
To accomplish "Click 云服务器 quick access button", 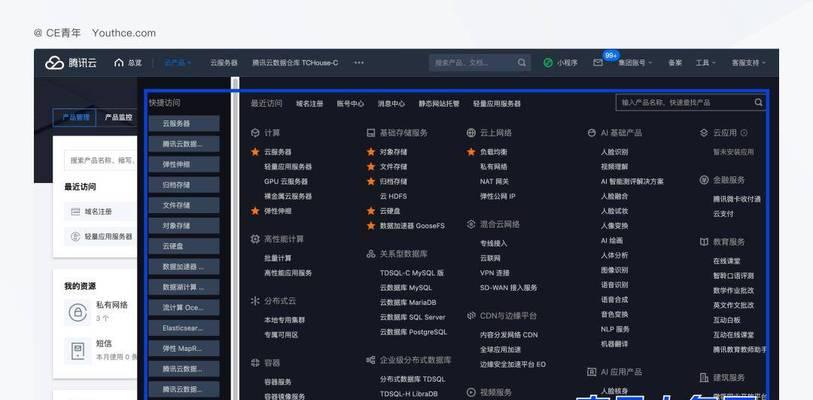I will (x=184, y=123).
